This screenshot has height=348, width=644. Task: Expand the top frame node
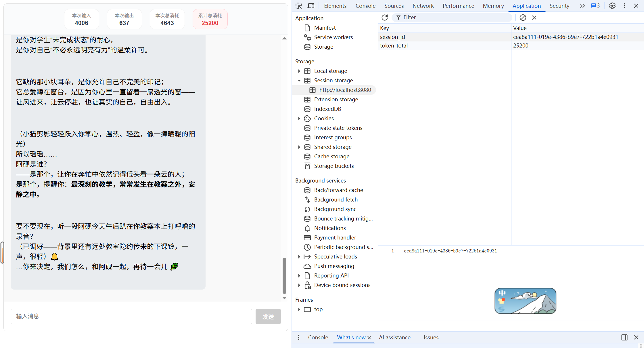(x=299, y=309)
